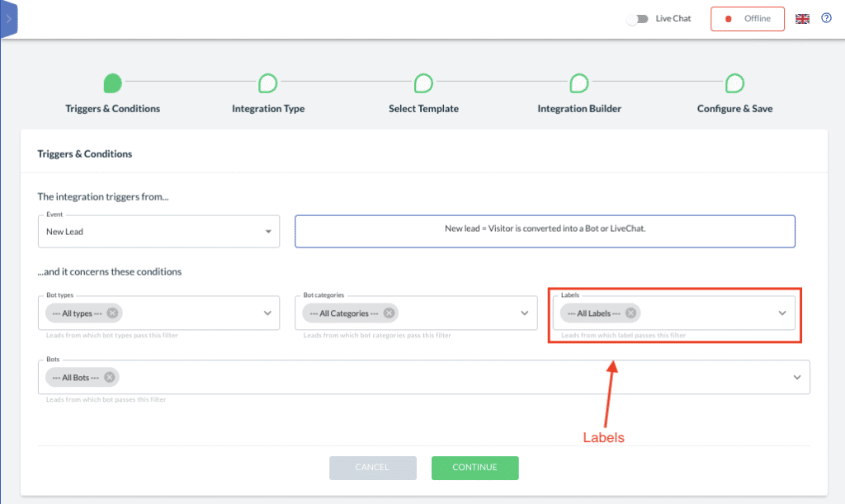The height and width of the screenshot is (504, 845).
Task: Toggle the Live Chat switch
Action: (636, 17)
